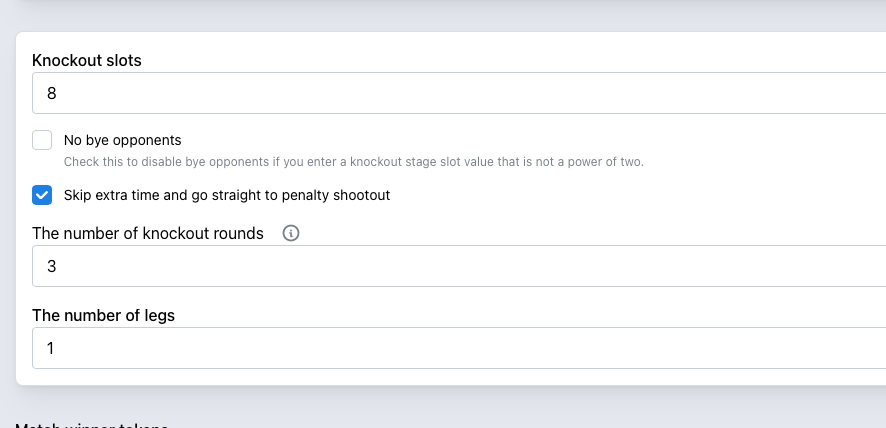The height and width of the screenshot is (428, 886).
Task: Place cursor on value 1 in legs field
Action: (x=50, y=348)
